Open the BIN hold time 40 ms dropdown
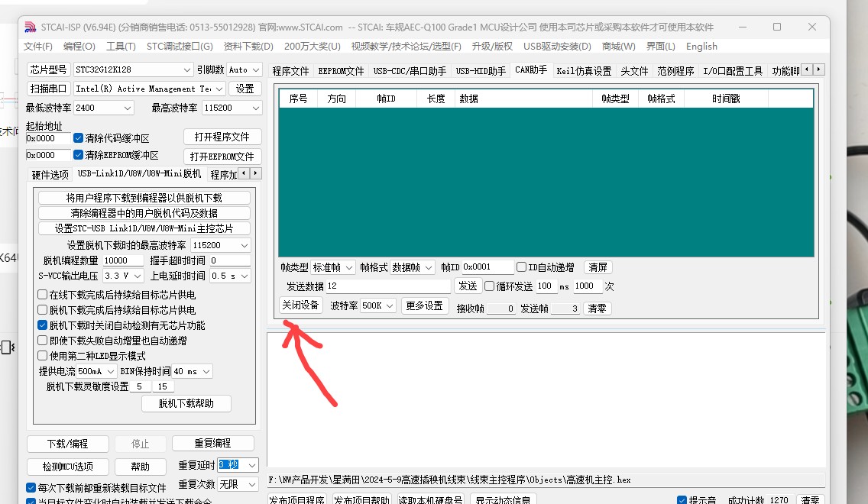868x504 pixels. click(x=192, y=371)
